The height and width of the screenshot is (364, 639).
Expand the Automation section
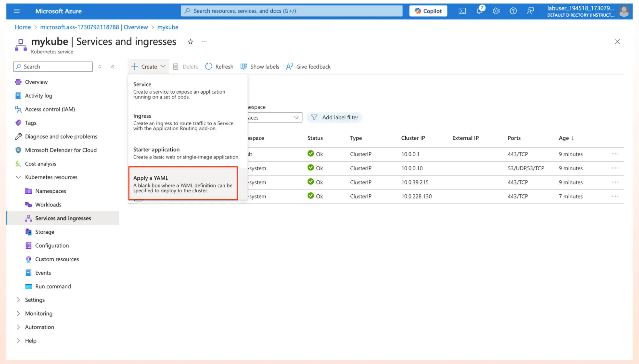point(18,327)
